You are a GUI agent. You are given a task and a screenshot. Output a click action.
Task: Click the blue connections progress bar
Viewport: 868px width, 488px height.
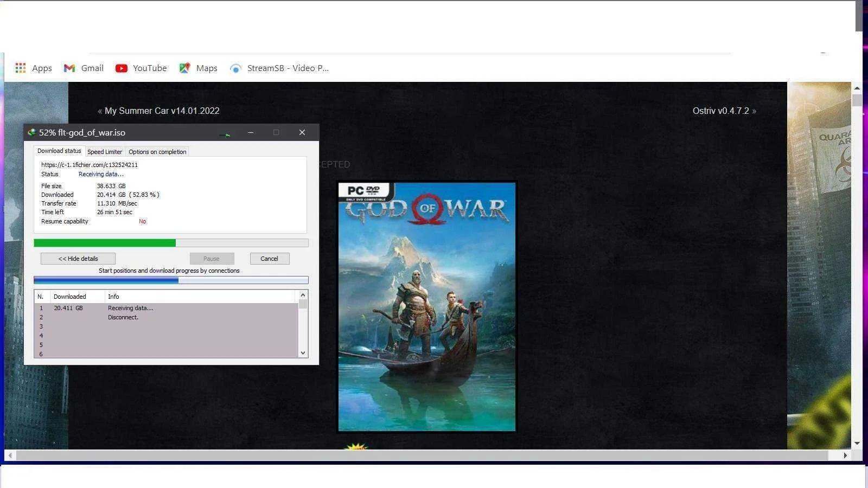pos(171,280)
